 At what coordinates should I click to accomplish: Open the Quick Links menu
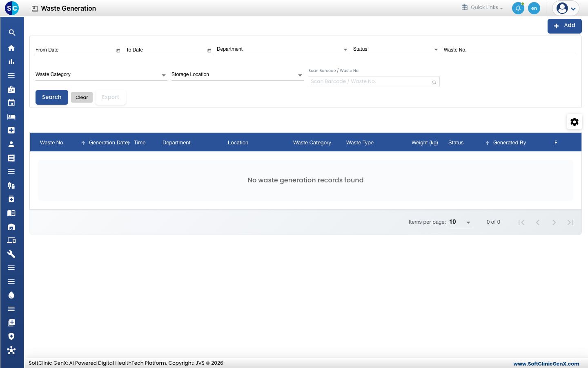coord(482,7)
